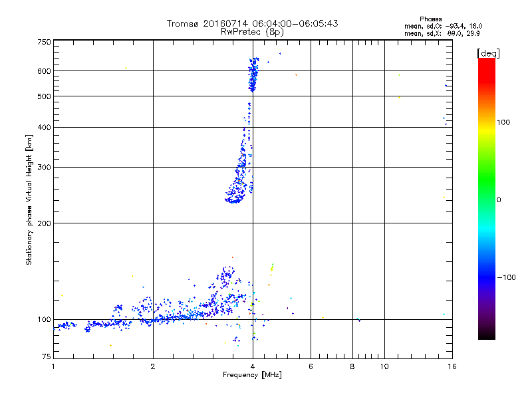The width and height of the screenshot is (532, 399).
Task: Click the 'mean, sd,X: 89.0, 29.9' statistic
Action: (442, 34)
